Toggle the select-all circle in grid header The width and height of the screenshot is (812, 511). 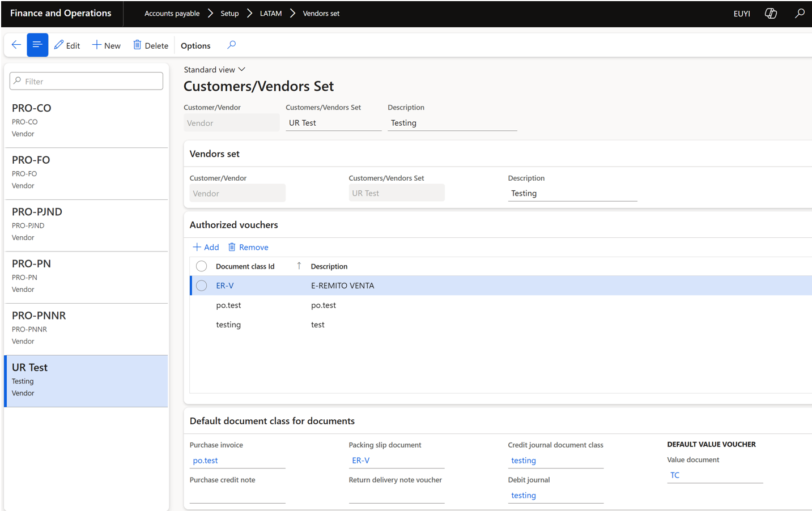(x=202, y=266)
